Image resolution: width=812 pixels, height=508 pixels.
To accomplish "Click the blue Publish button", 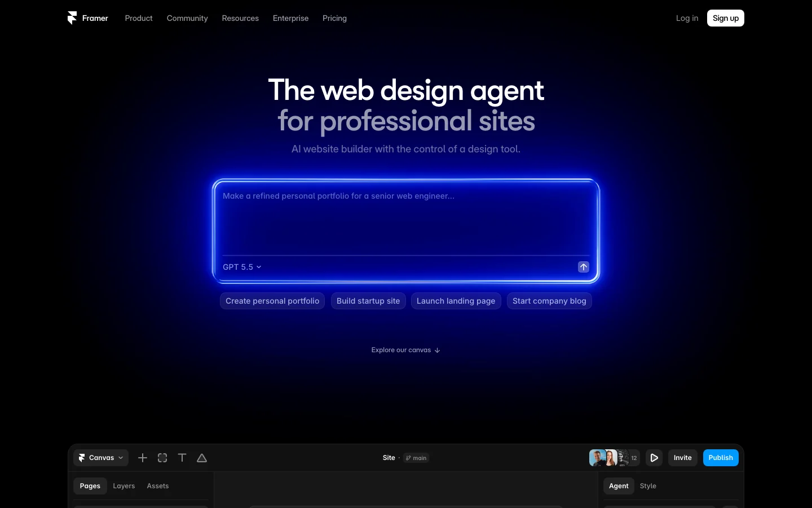I will coord(721,458).
